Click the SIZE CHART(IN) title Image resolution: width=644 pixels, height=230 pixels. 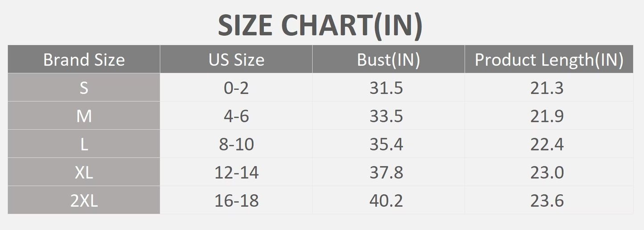pos(320,25)
